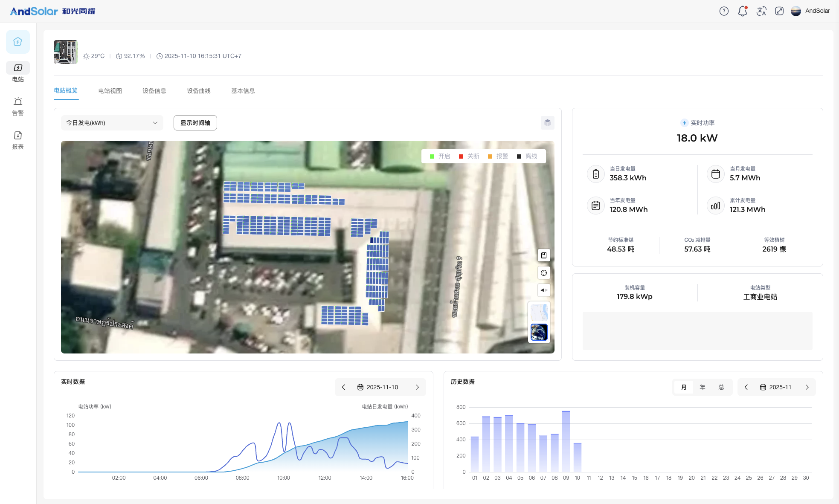The image size is (839, 504).
Task: Click the 3D cube layer icon
Action: coord(548,123)
